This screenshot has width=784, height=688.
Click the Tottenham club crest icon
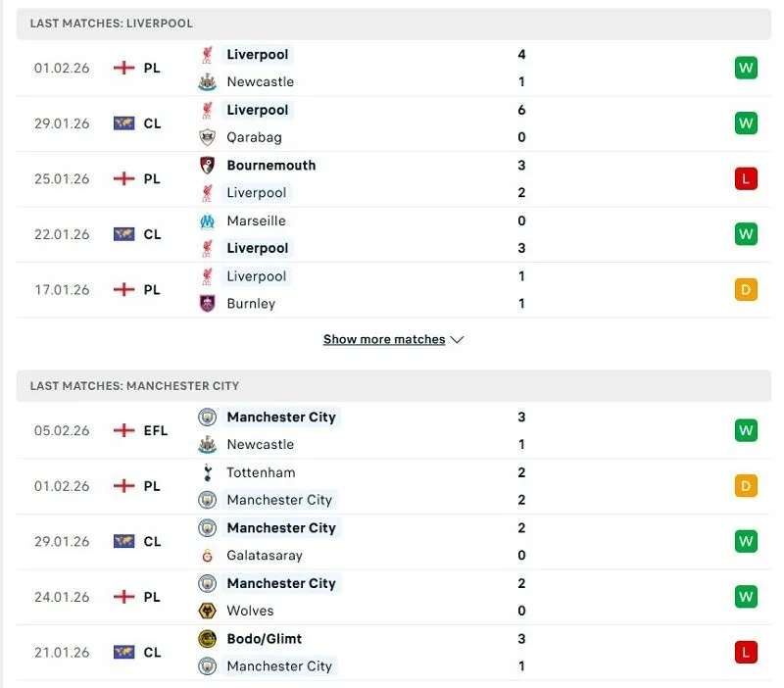pos(207,472)
